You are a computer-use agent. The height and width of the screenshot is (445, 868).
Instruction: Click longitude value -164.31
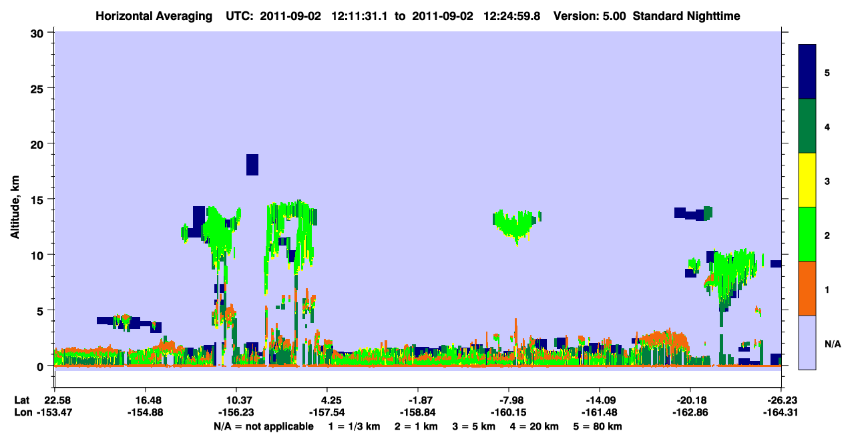click(781, 413)
